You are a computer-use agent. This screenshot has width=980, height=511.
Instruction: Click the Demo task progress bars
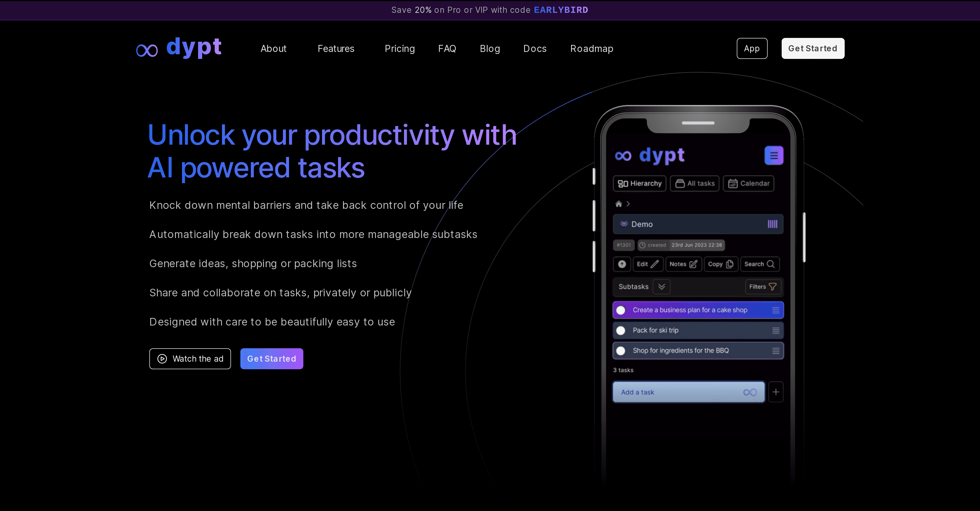(x=772, y=224)
